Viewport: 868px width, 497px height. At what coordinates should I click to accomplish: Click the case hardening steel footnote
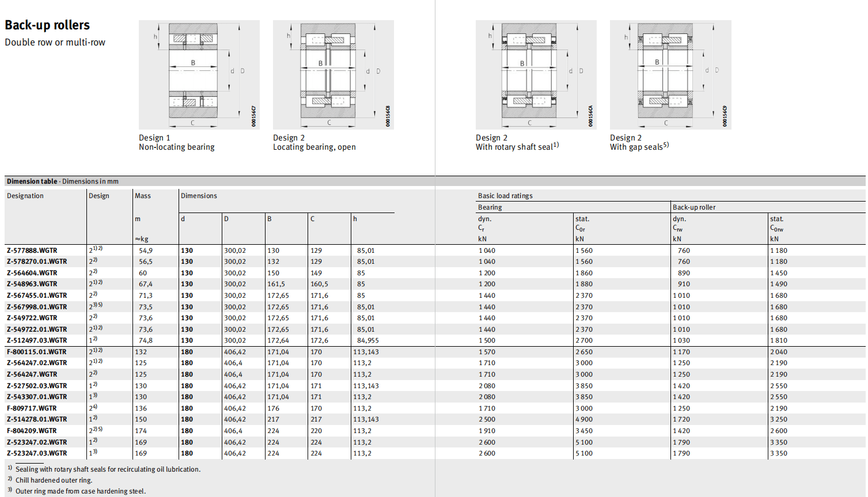click(x=81, y=491)
